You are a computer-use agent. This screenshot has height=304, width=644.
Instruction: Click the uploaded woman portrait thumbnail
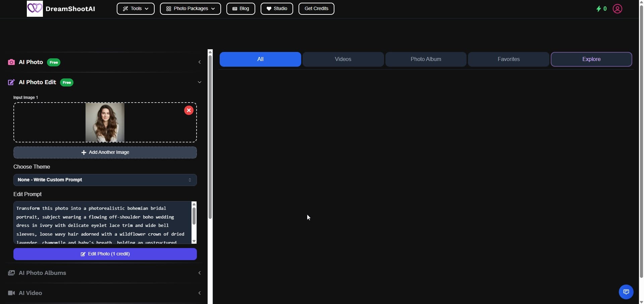(x=105, y=122)
